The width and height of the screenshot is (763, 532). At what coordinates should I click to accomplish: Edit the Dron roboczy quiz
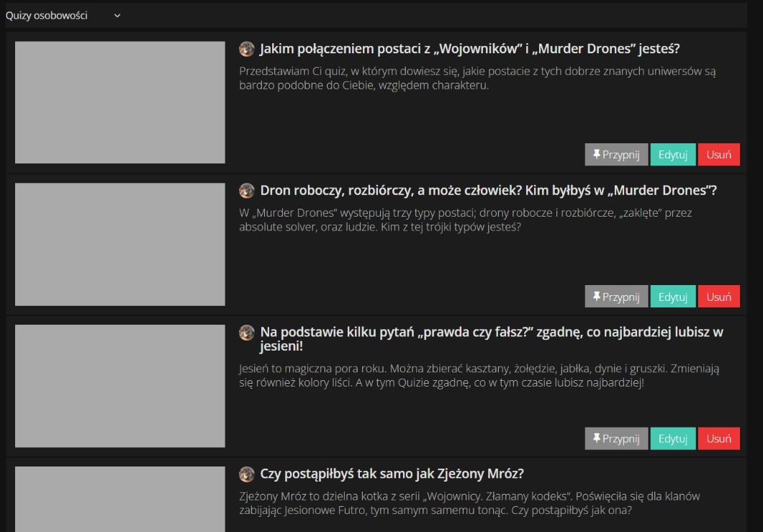click(x=673, y=297)
